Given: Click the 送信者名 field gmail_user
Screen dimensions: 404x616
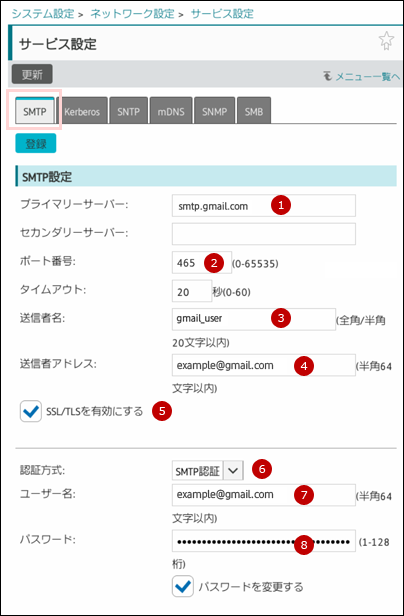Looking at the screenshot, I should (254, 319).
